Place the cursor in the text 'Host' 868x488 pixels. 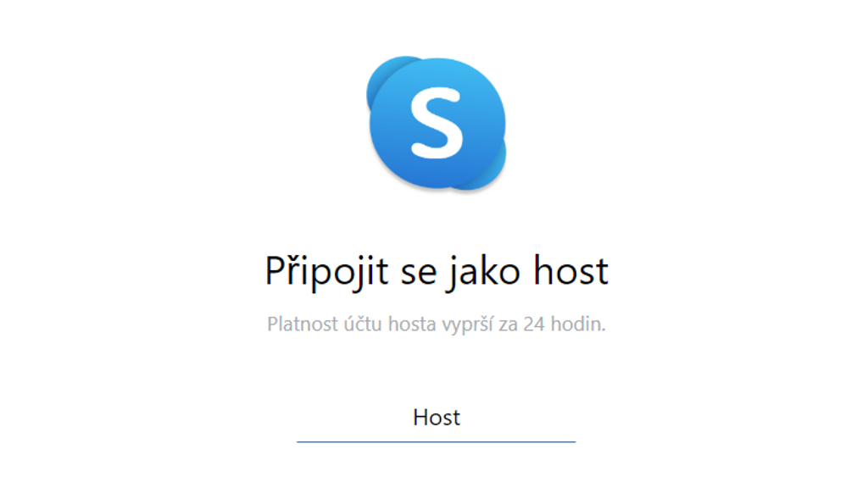pos(437,417)
